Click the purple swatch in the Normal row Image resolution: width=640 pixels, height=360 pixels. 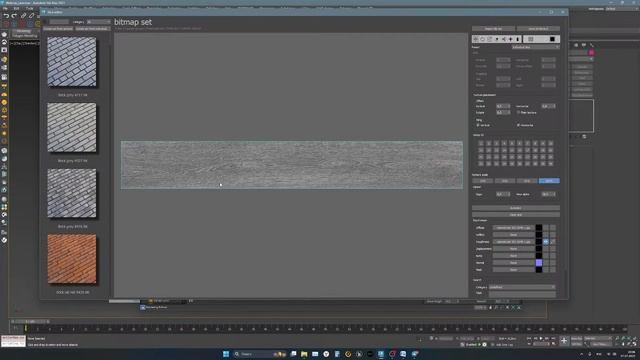pyautogui.click(x=539, y=262)
